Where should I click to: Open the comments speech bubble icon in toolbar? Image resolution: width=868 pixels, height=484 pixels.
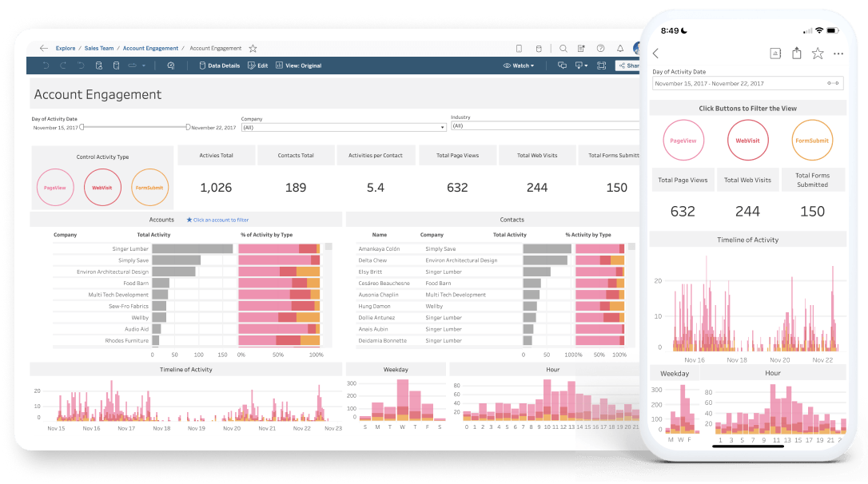(x=562, y=65)
